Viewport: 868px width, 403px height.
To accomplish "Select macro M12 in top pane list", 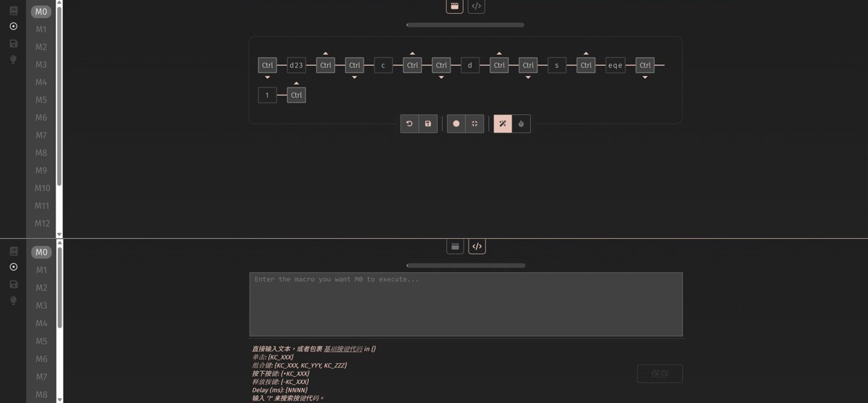I will click(43, 224).
